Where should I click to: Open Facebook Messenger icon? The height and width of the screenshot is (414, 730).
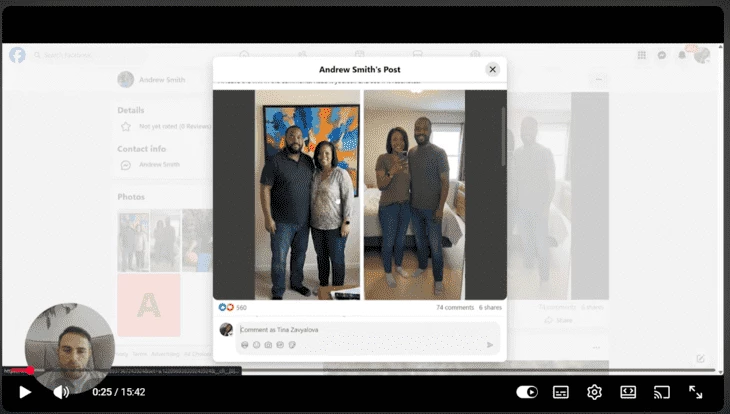point(662,55)
